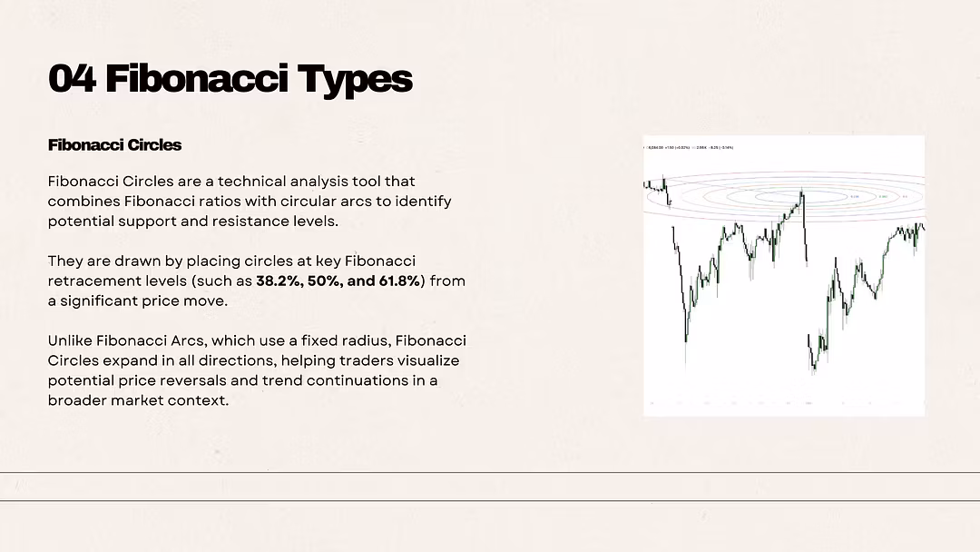
Task: Click the bold "38.2%, 50%, and 61.8%" text
Action: (x=340, y=281)
